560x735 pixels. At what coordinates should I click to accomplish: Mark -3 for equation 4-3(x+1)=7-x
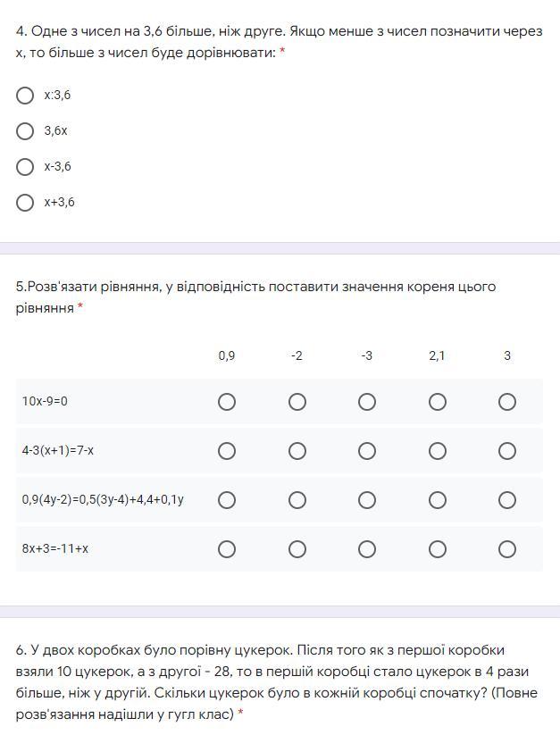[x=367, y=451]
